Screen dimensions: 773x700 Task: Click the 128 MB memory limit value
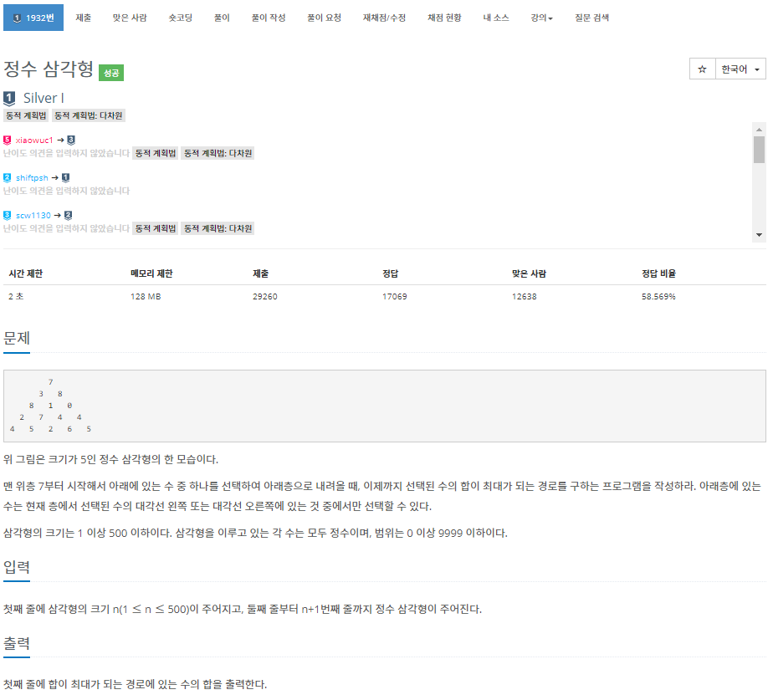pos(146,296)
